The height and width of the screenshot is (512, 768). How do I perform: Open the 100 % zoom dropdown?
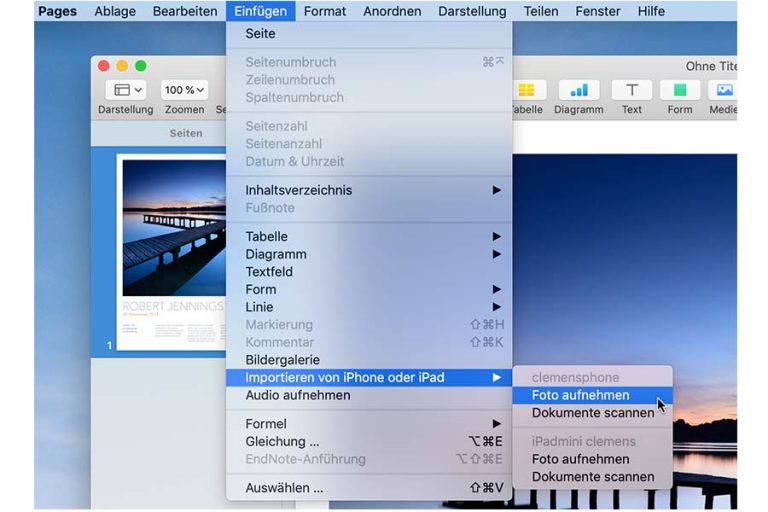pyautogui.click(x=184, y=90)
